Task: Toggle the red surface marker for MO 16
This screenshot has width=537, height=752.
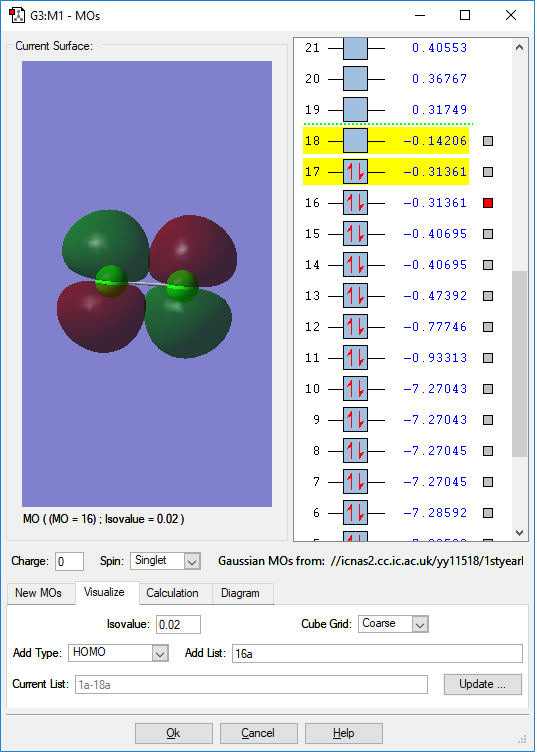Action: [x=488, y=203]
